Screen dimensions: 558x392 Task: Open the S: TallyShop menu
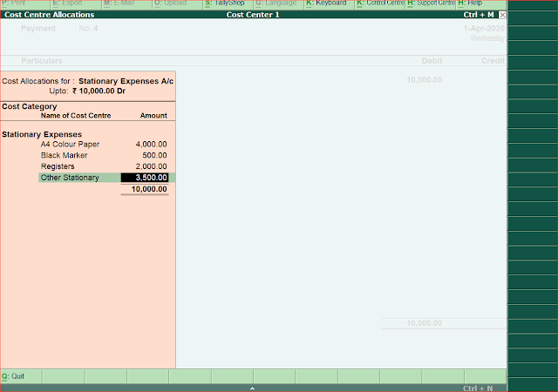click(228, 3)
